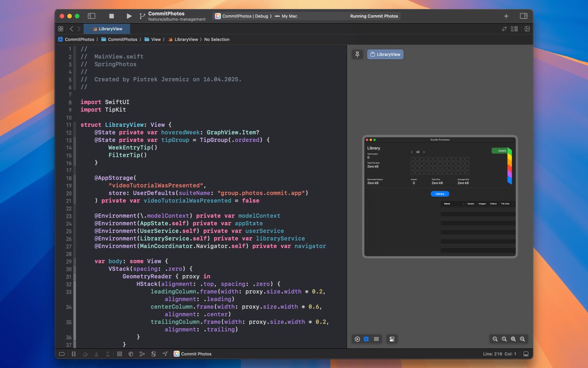Open the Library with the plus button

(506, 16)
